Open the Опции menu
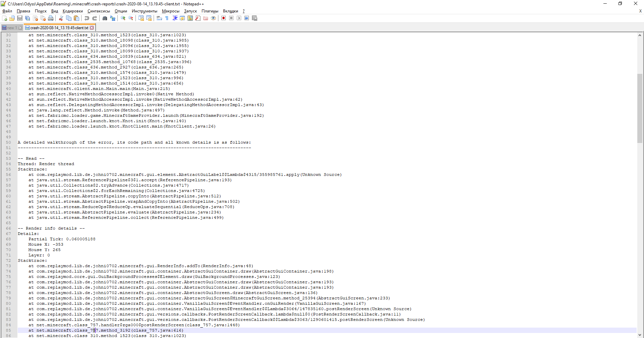 click(x=121, y=11)
